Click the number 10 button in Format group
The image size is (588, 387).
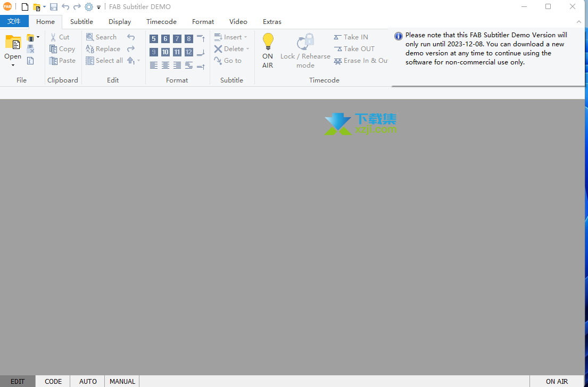(165, 52)
